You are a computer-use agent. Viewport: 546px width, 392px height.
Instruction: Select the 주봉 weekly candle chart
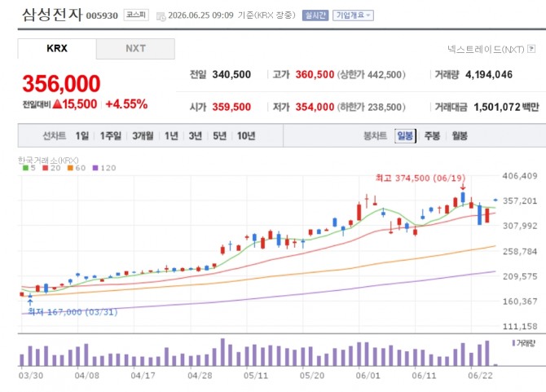pyautogui.click(x=432, y=136)
